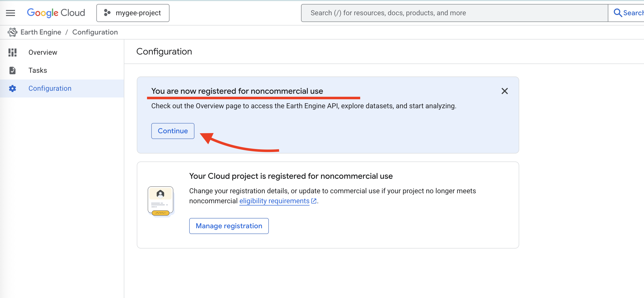Open the mygee-project project picker
The height and width of the screenshot is (298, 644).
coord(133,13)
